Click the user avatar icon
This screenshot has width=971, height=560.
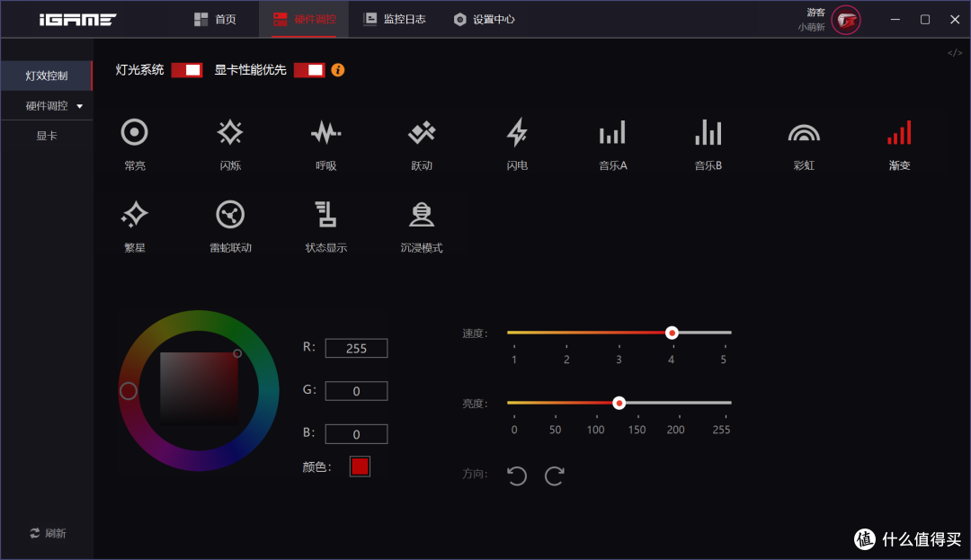[846, 20]
